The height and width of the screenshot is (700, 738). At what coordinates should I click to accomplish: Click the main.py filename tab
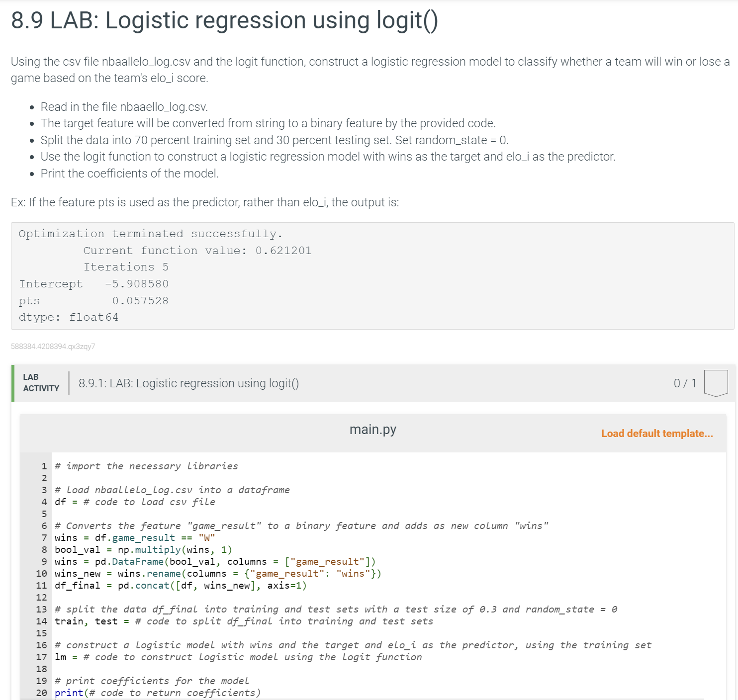(x=372, y=429)
